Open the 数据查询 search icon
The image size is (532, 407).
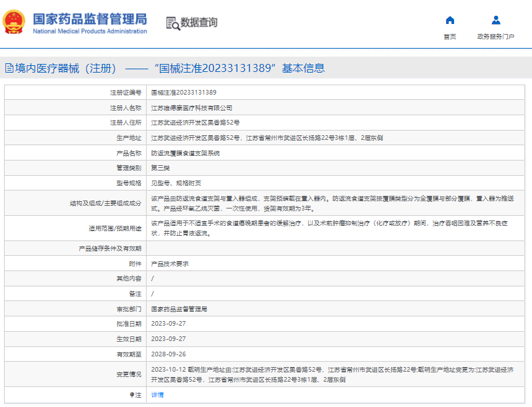pyautogui.click(x=173, y=23)
